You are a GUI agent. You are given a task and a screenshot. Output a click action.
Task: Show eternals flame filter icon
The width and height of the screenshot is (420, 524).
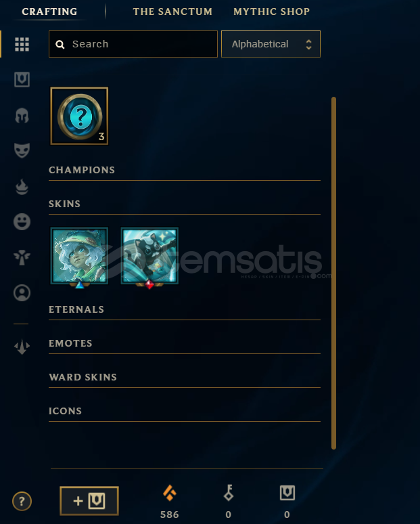(x=22, y=186)
